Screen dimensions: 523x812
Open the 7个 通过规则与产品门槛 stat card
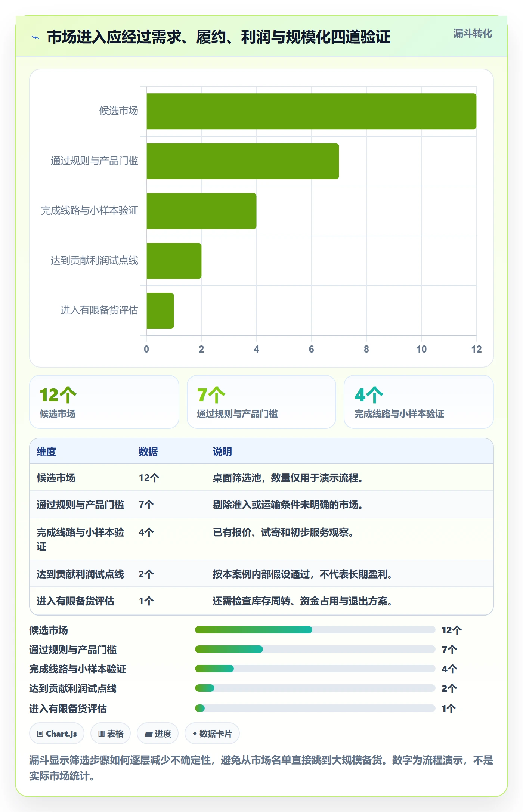(x=261, y=402)
